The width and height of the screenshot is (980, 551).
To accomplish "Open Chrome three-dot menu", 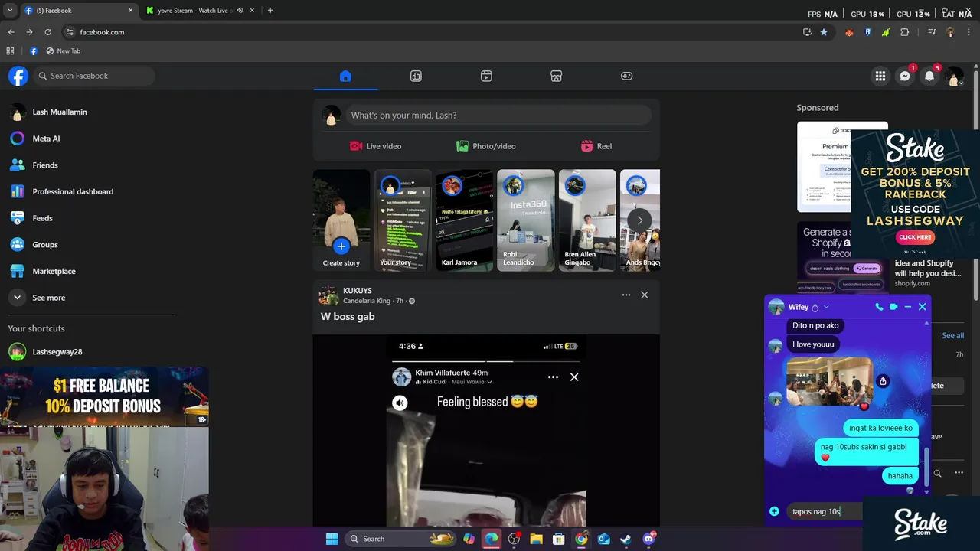I will (x=969, y=32).
